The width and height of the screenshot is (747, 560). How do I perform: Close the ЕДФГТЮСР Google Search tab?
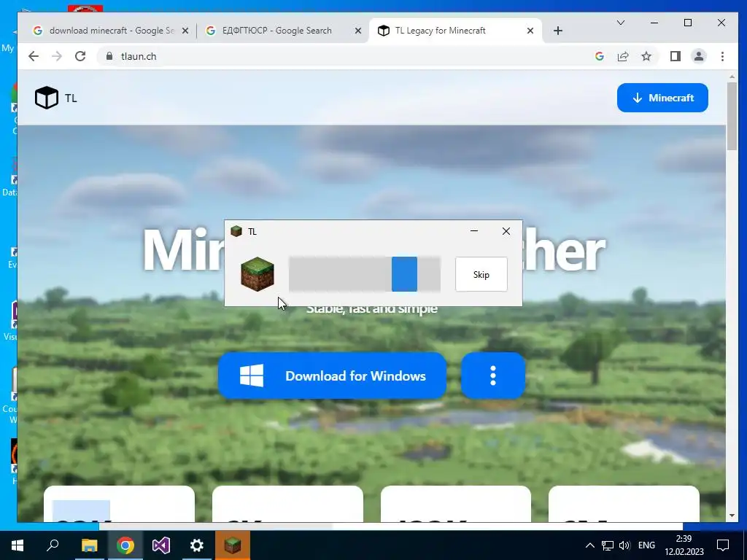point(358,31)
